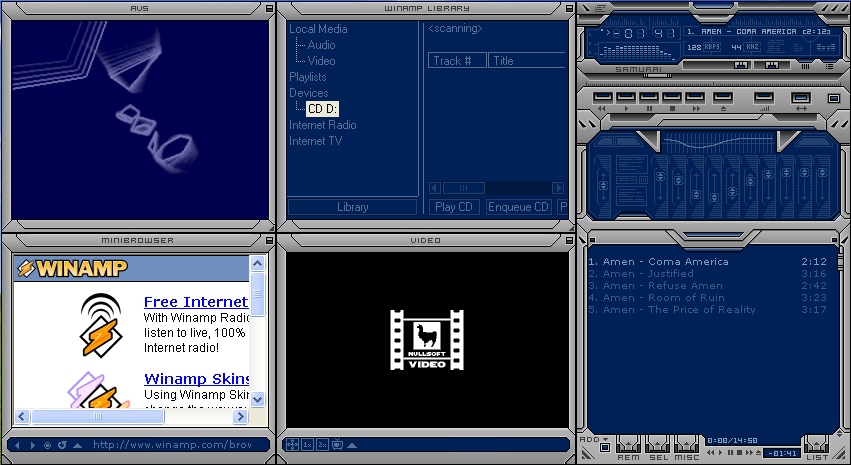851x465 pixels.
Task: Click playlist mini next track button
Action: (x=749, y=453)
